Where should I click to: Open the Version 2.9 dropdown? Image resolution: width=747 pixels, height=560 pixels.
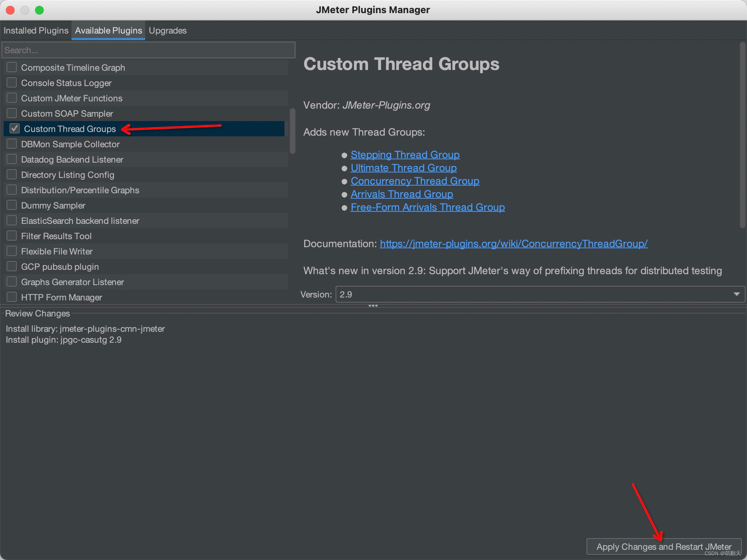(x=736, y=294)
